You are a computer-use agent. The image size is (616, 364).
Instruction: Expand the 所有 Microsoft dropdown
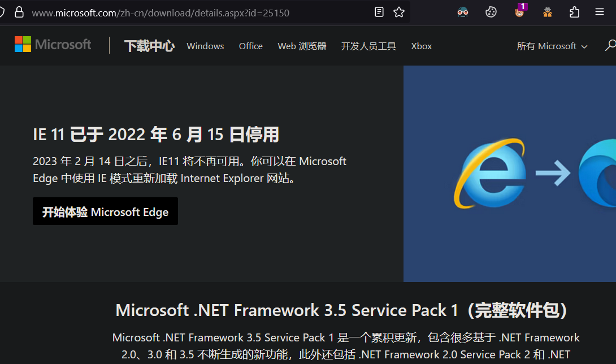coord(552,46)
